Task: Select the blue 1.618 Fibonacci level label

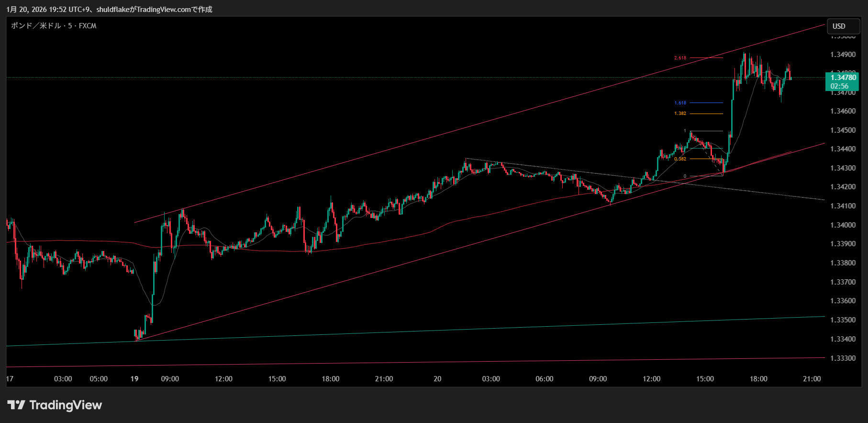Action: [680, 103]
